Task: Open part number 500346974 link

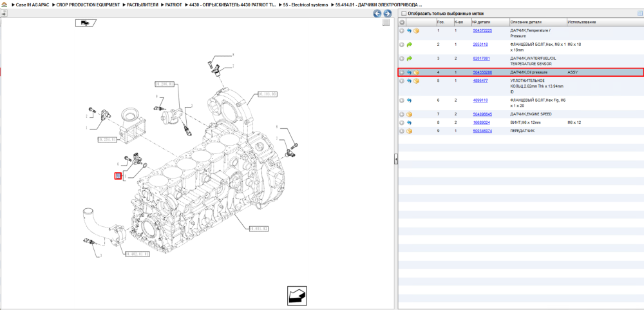Action: pos(482,131)
